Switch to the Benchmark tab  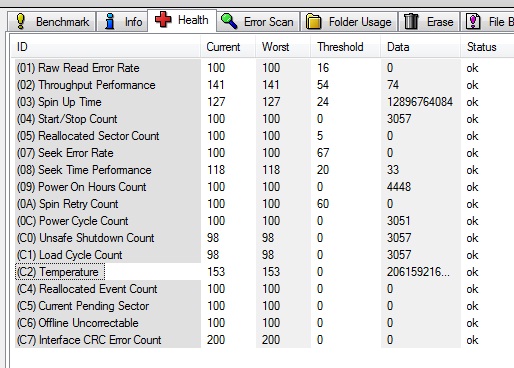click(x=52, y=22)
